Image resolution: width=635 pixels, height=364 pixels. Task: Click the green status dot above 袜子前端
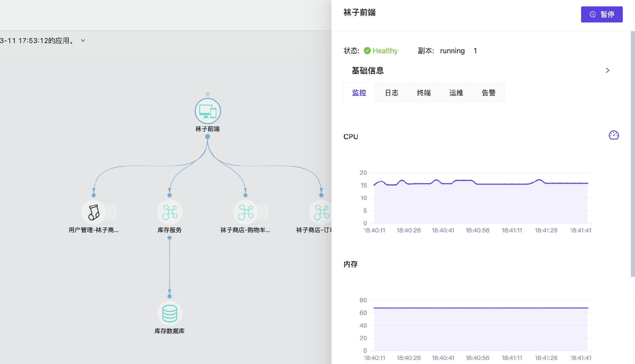click(x=207, y=94)
